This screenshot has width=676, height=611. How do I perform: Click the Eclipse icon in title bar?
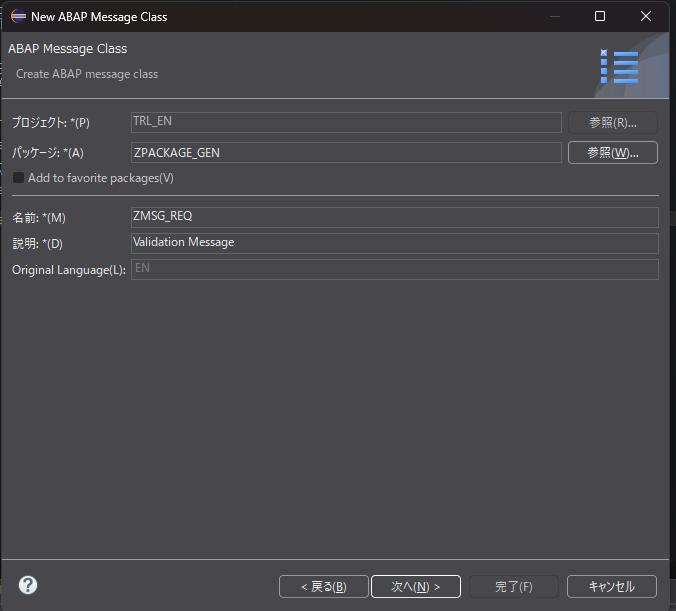click(18, 16)
